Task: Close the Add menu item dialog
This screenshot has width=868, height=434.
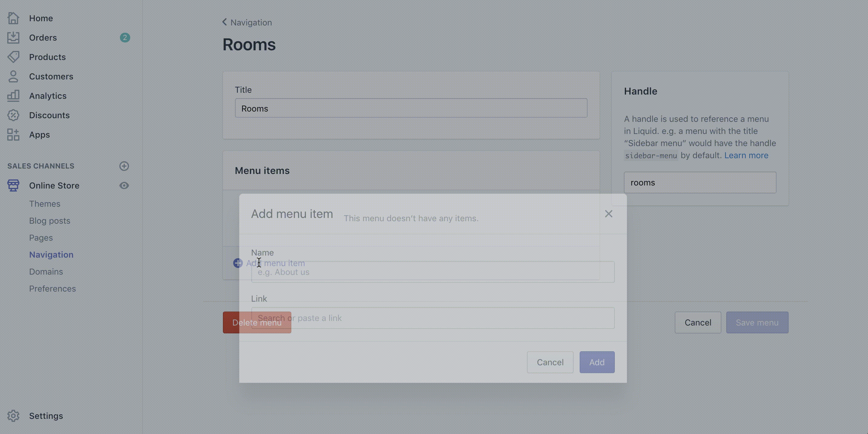Action: click(x=608, y=214)
